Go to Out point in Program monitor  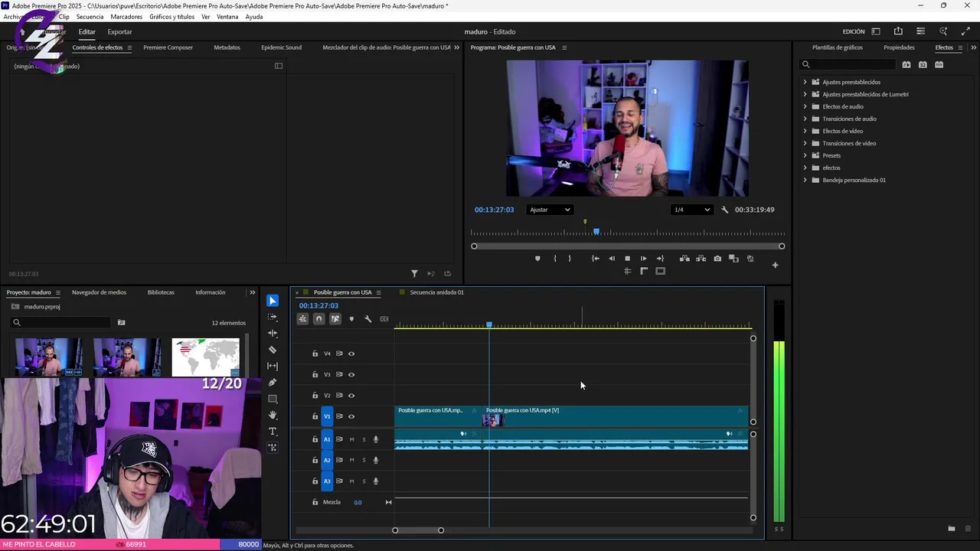[660, 259]
